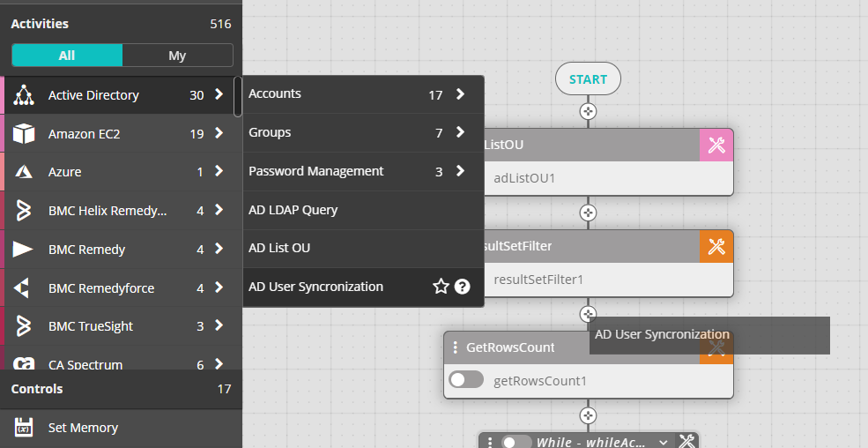Toggle the getRowsCount1 activity switch

[x=466, y=380]
